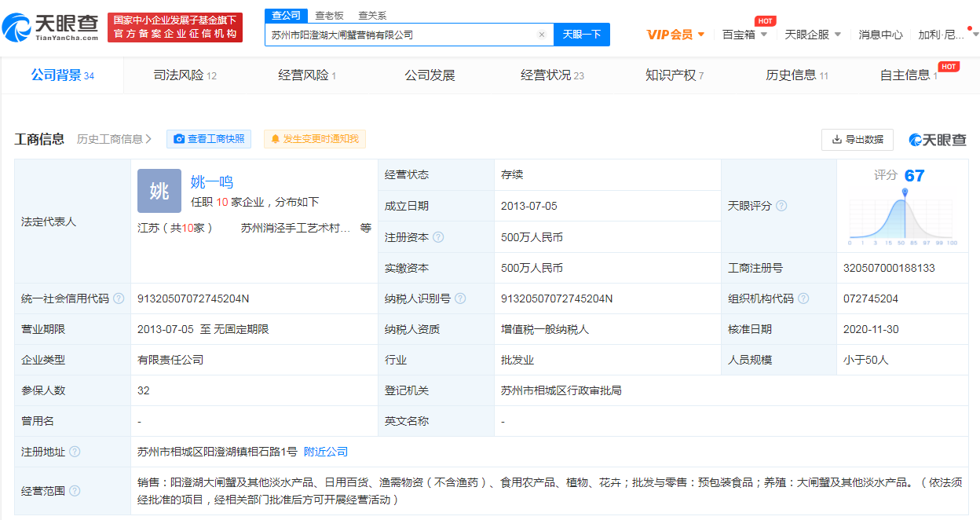Open the 自主信息 tab
This screenshot has height=520, width=980.
pos(909,75)
